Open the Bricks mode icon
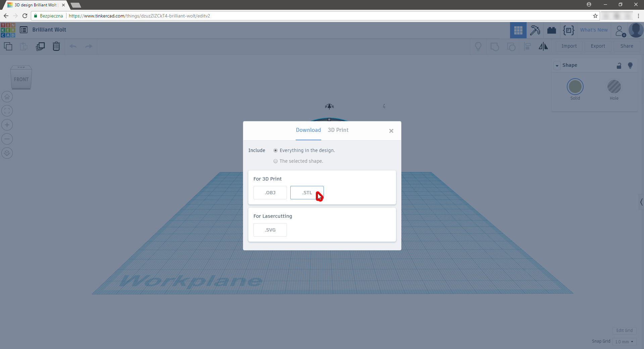644x349 pixels. [552, 30]
